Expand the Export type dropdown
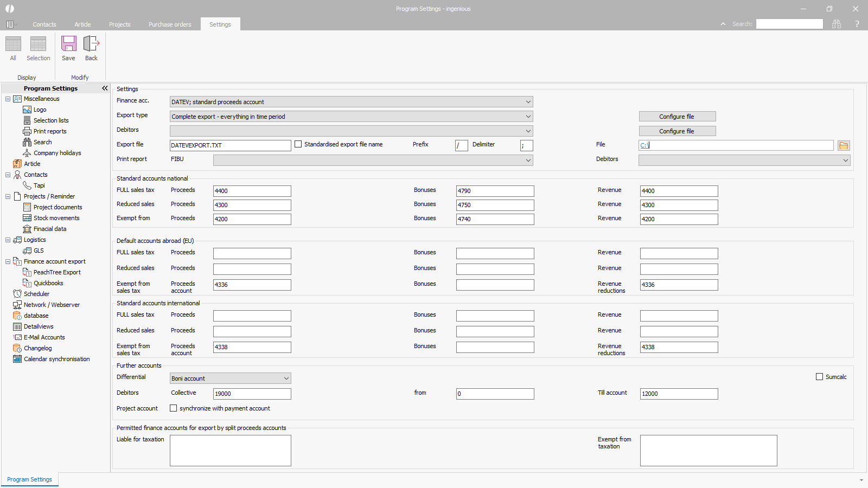 tap(351, 117)
